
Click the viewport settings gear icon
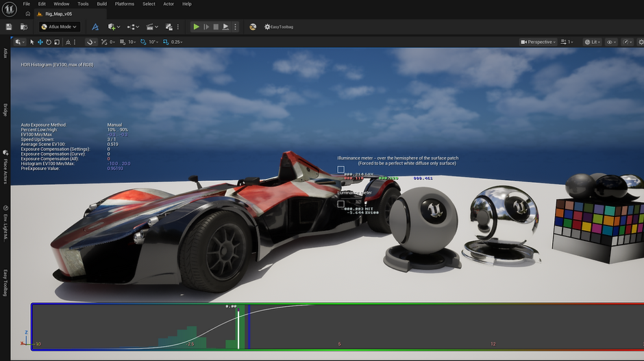pos(641,42)
